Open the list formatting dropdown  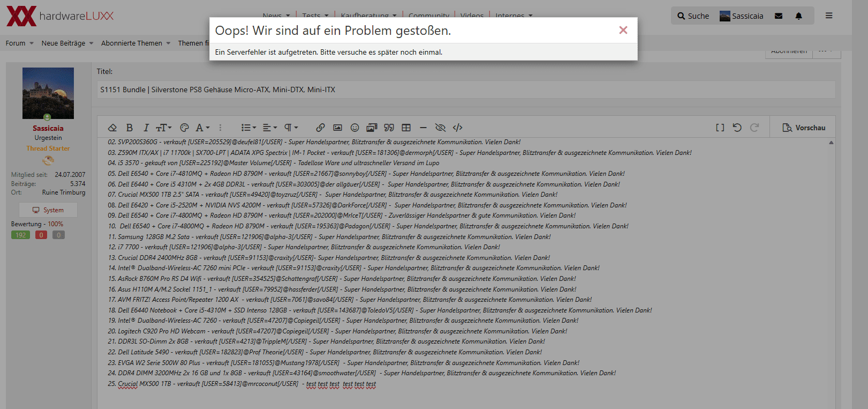coord(248,128)
